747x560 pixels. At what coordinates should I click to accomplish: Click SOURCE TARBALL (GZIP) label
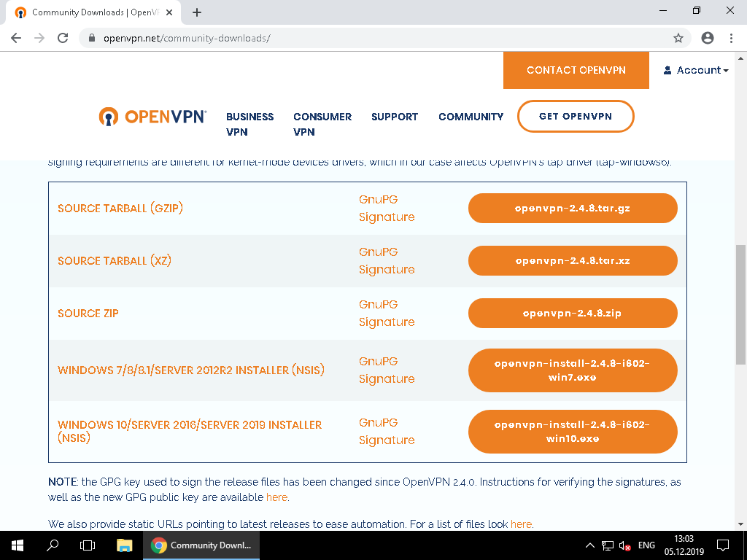[x=120, y=208]
